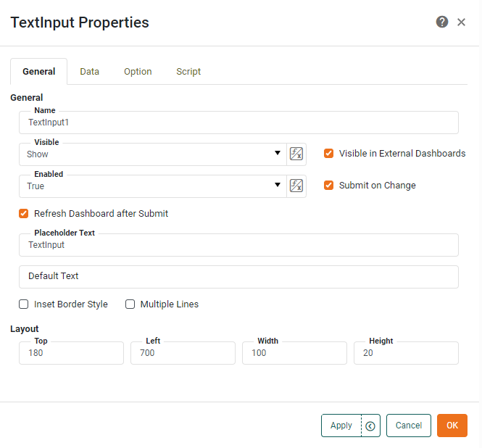Open the Script tab
The height and width of the screenshot is (448, 482).
tap(188, 71)
